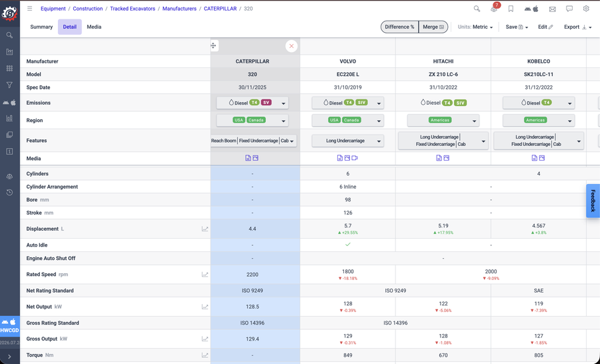This screenshot has width=600, height=364.
Task: Show the Net Output chart icon
Action: (x=205, y=307)
